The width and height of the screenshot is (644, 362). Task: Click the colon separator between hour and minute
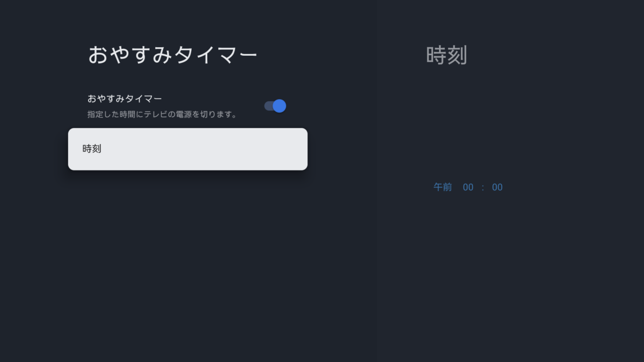coord(482,187)
